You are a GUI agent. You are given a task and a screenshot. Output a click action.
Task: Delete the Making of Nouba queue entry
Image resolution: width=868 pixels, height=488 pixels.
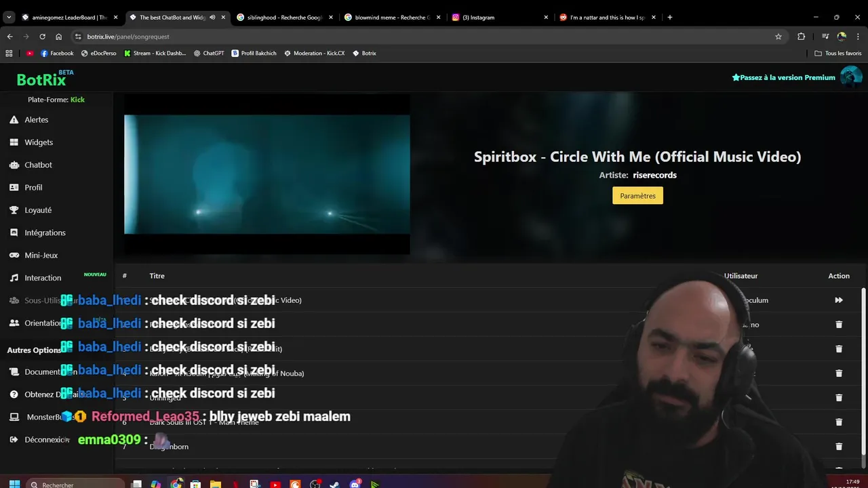[839, 373]
